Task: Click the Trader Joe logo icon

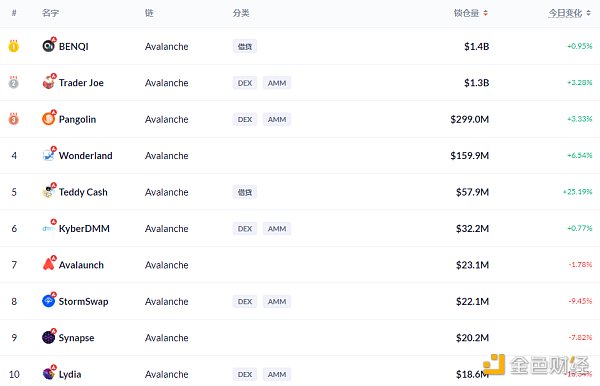Action: (x=49, y=82)
